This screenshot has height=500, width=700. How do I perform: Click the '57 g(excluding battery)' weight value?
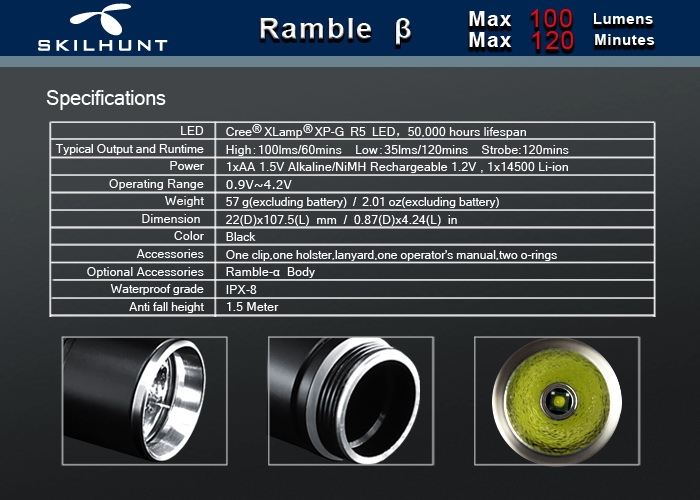click(286, 202)
